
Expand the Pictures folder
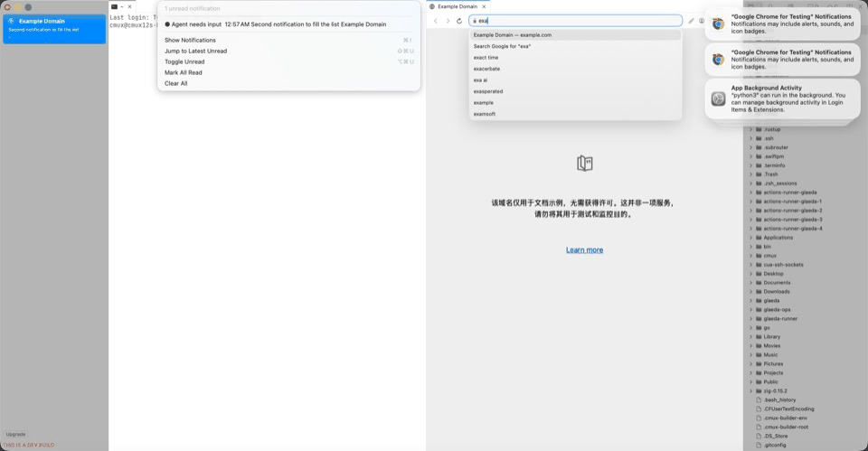tap(751, 363)
